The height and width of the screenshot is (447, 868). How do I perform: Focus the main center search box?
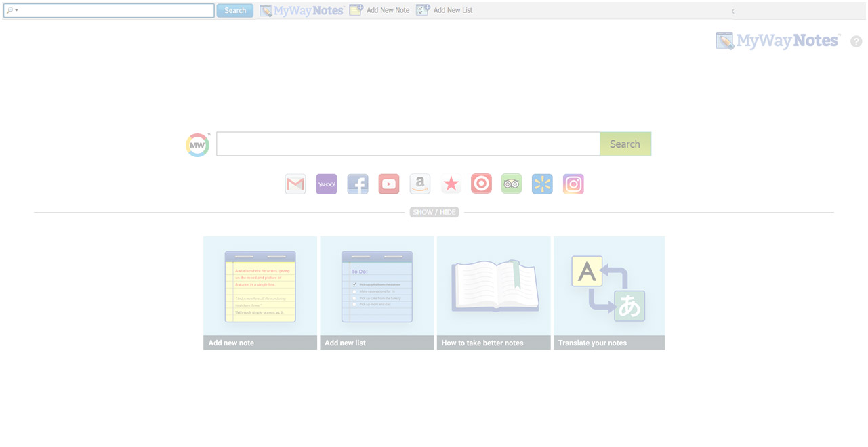tap(408, 144)
